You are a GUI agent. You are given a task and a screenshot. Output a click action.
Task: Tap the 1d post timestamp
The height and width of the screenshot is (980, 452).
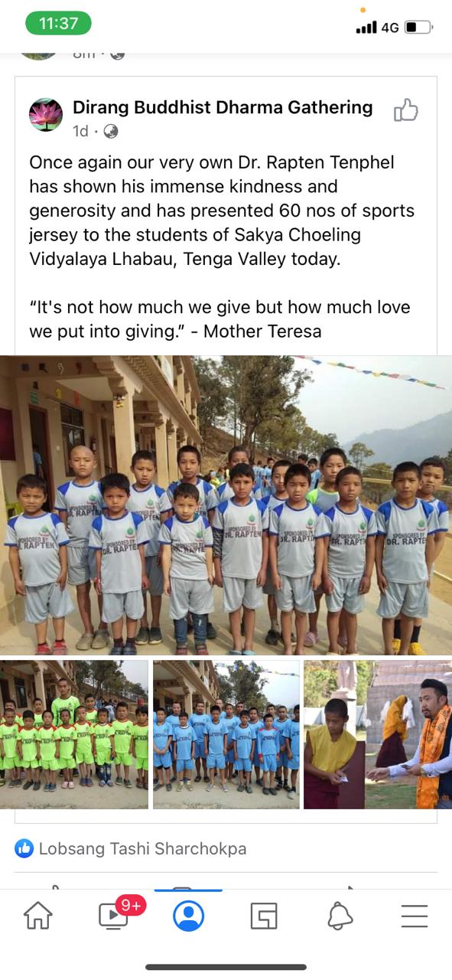(80, 131)
